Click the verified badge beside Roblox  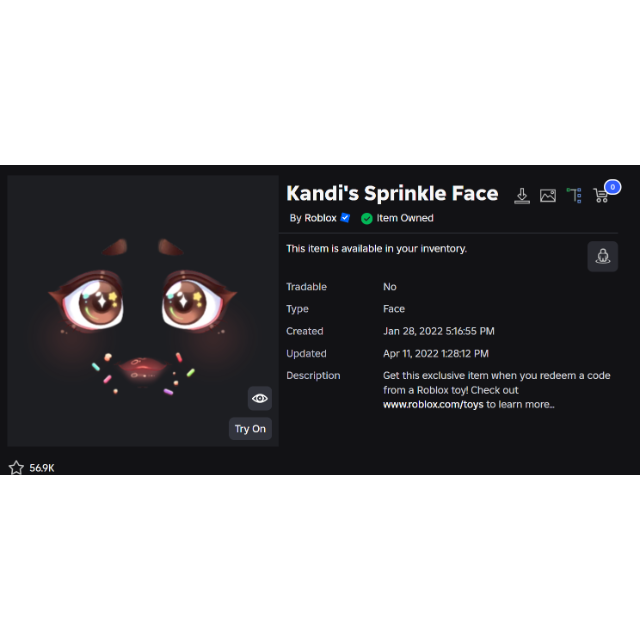[345, 218]
